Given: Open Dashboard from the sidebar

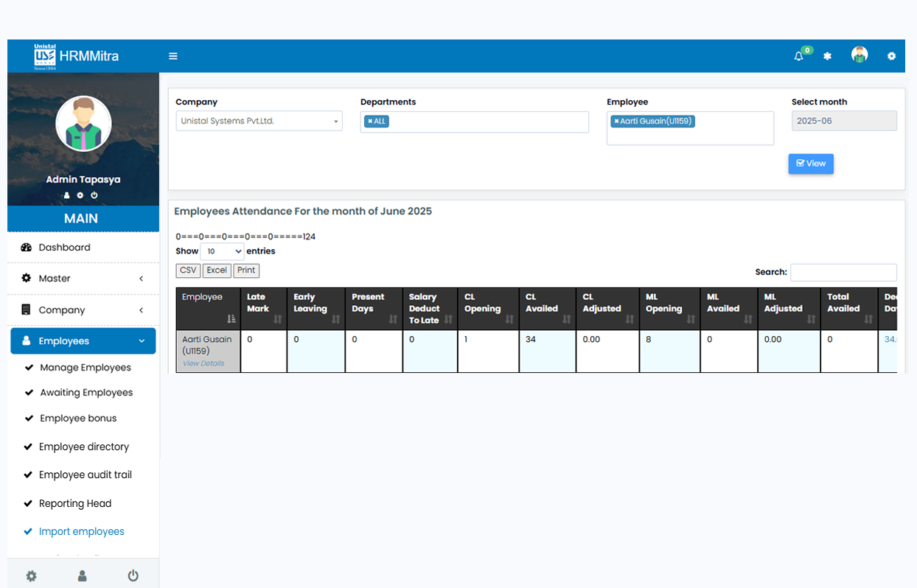Looking at the screenshot, I should pyautogui.click(x=65, y=248).
